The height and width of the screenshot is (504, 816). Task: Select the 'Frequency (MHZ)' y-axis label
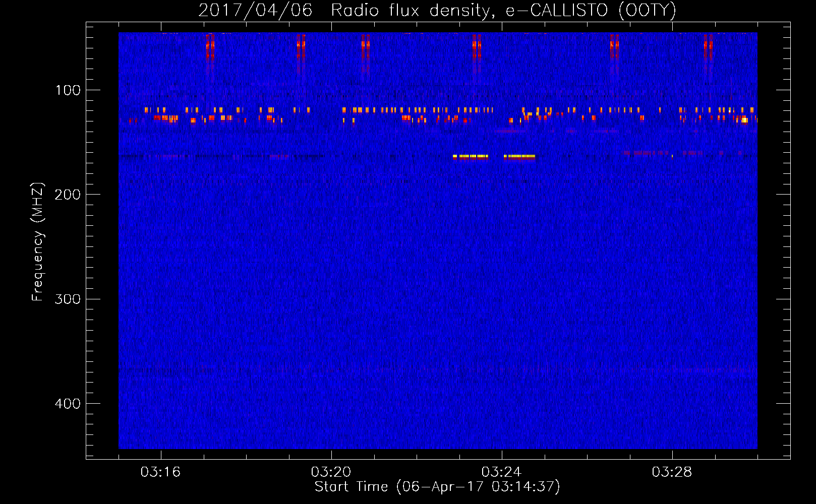[38, 242]
